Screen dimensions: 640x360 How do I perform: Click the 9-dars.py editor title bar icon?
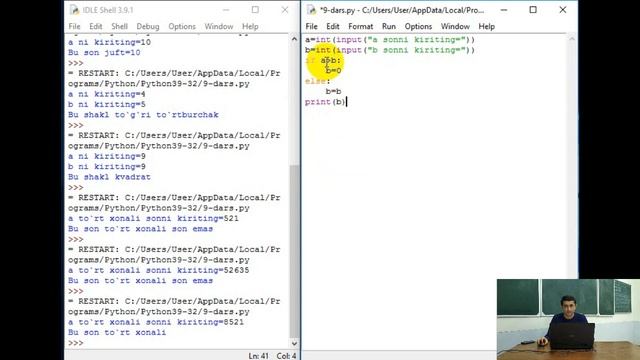[x=311, y=10]
